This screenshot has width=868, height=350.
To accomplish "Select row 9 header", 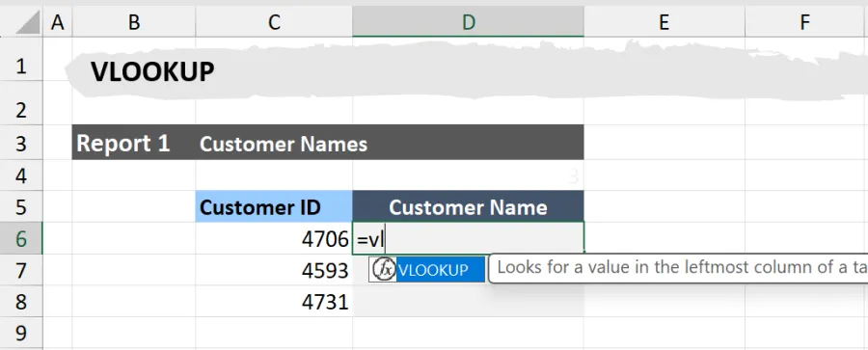I will (21, 334).
